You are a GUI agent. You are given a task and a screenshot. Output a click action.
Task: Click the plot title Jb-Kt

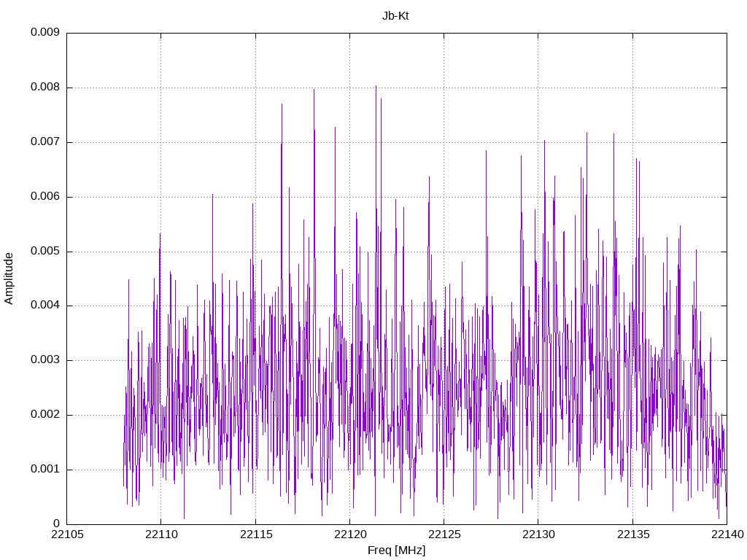click(x=395, y=16)
